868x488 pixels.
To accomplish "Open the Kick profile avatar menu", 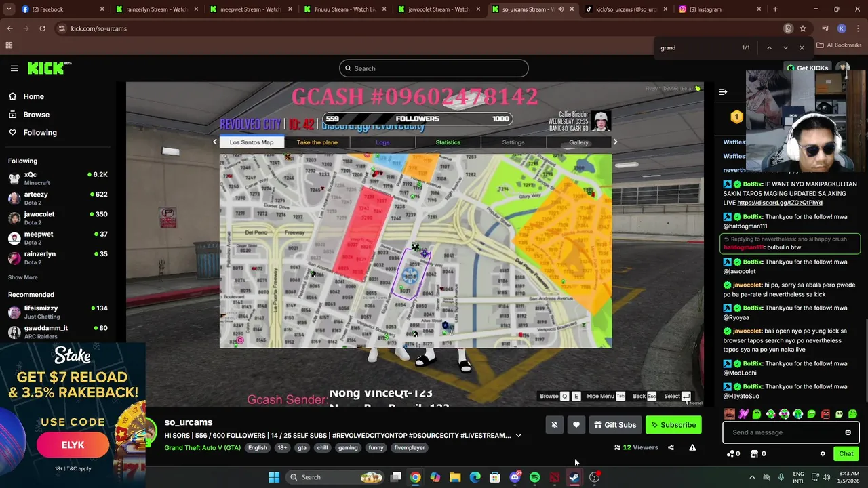I will [843, 68].
